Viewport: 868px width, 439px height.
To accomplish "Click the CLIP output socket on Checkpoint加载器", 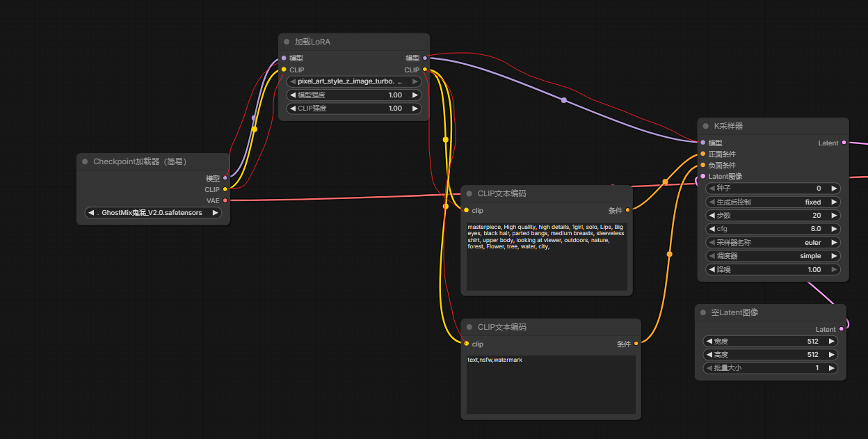I will 225,189.
